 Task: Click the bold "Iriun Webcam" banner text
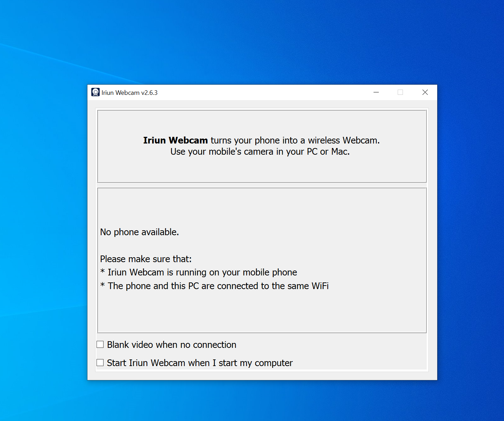175,140
